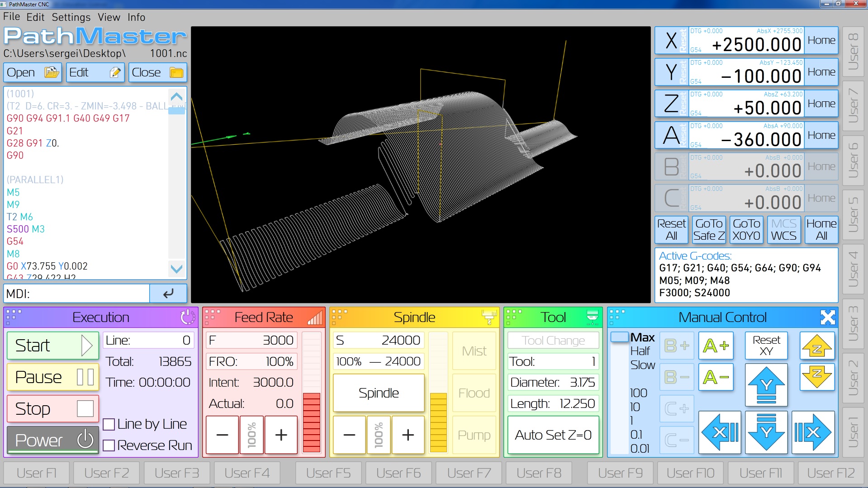This screenshot has height=488, width=868.
Task: Decrease spindle speed override with minus
Action: [x=349, y=435]
